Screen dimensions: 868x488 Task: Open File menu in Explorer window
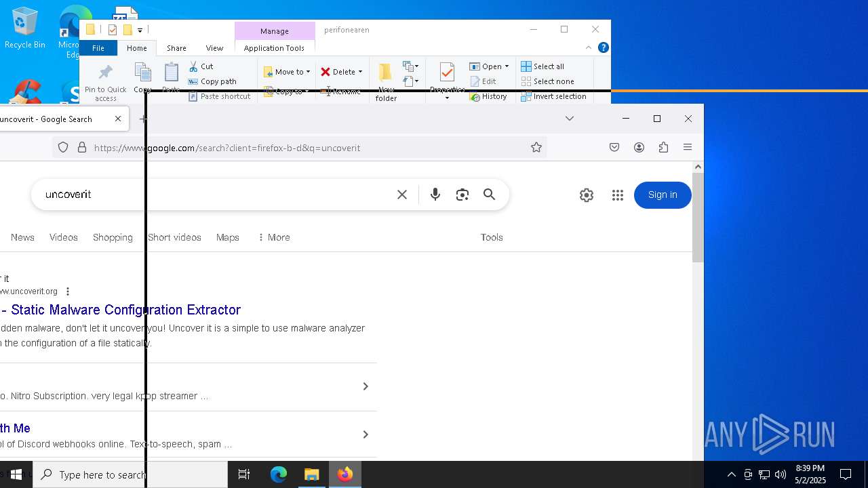tap(98, 48)
